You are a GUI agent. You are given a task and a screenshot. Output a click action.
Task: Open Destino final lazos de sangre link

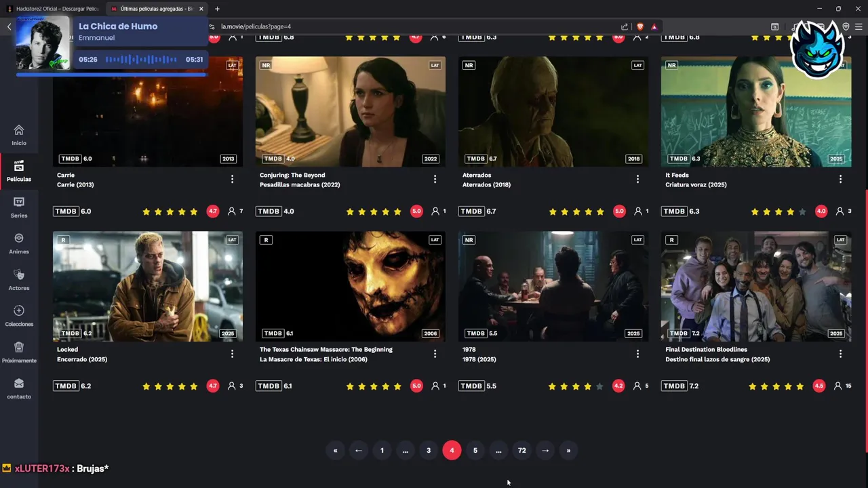(717, 359)
